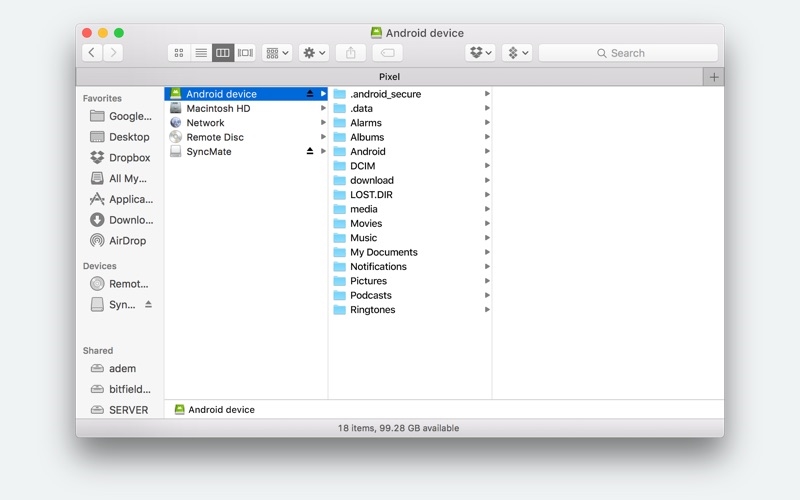Go back with the left chevron button

[x=92, y=53]
